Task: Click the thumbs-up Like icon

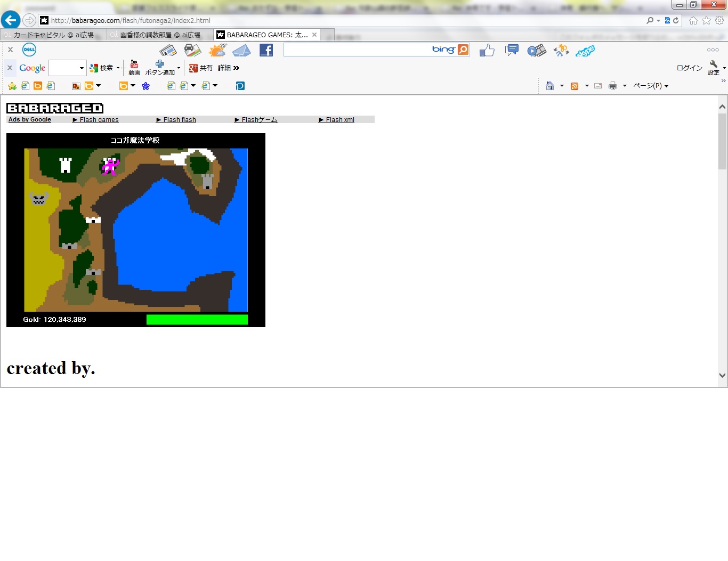Action: [487, 51]
